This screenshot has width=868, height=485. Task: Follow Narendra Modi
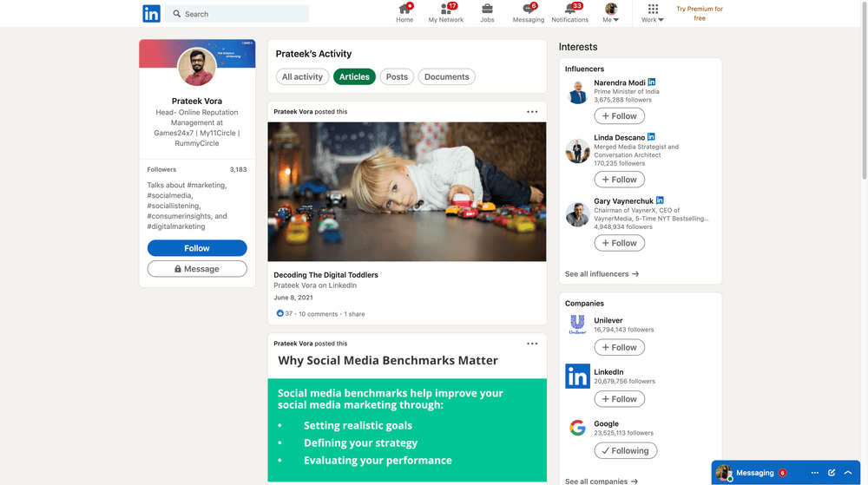click(x=619, y=116)
